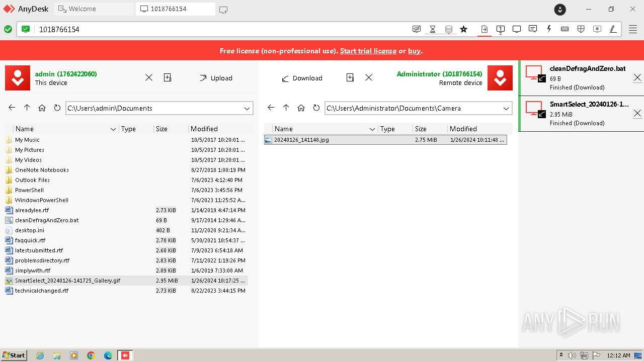Open the chat speech bubble icon
The width and height of the screenshot is (644, 362).
click(533, 29)
